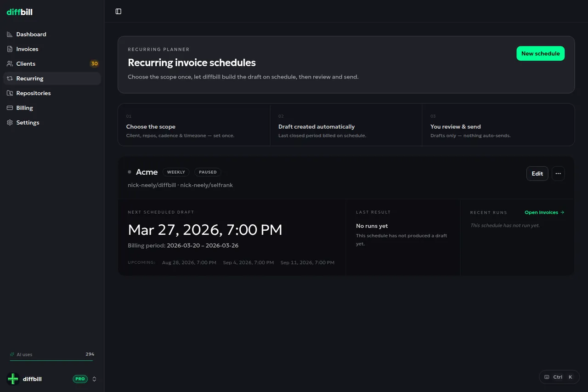The width and height of the screenshot is (588, 392).
Task: Click the Clients people icon
Action: click(x=10, y=64)
